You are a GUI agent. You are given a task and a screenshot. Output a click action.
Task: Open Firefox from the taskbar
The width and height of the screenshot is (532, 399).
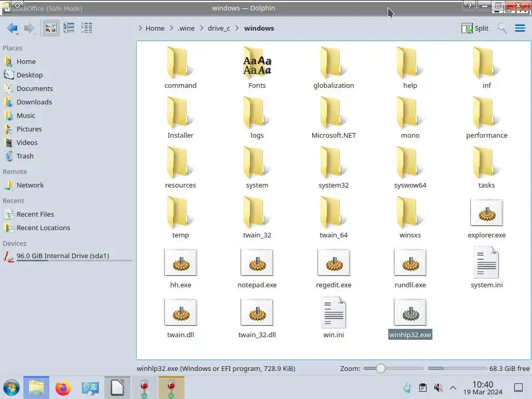pyautogui.click(x=63, y=388)
